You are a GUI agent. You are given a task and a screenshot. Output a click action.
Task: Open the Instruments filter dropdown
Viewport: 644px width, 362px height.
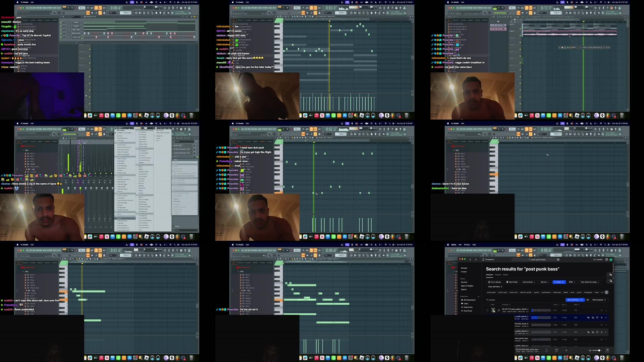click(529, 282)
